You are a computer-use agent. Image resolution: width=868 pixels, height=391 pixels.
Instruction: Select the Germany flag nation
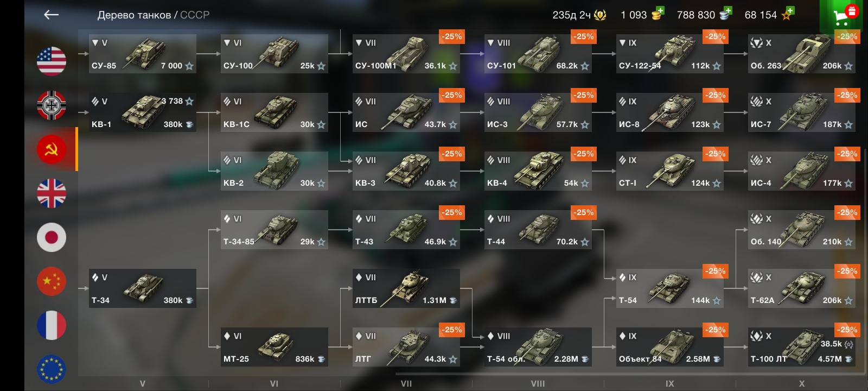pyautogui.click(x=52, y=105)
